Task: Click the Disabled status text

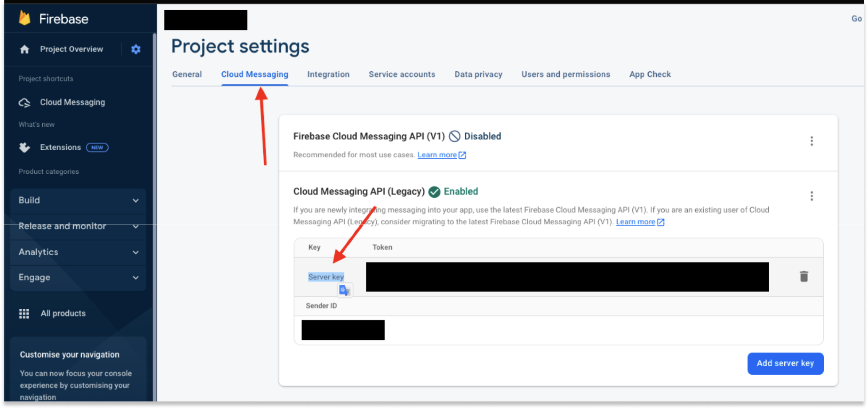Action: pyautogui.click(x=482, y=136)
